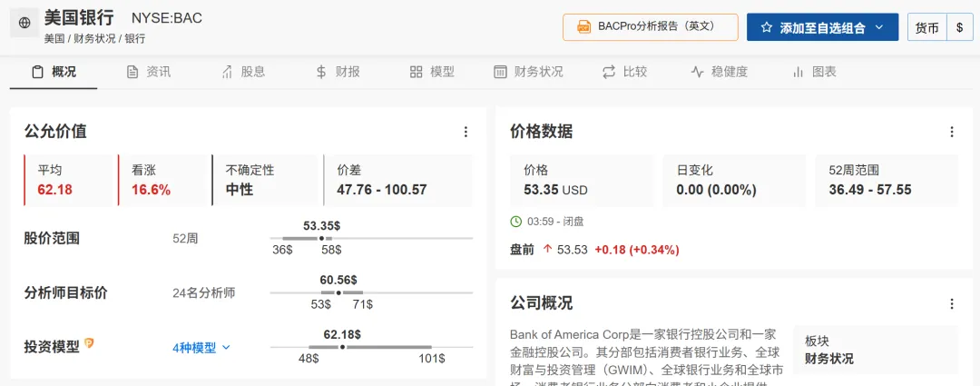Viewport: 980px width, 386px height.
Task: Click the grid icon of 模型 tab
Action: (416, 72)
